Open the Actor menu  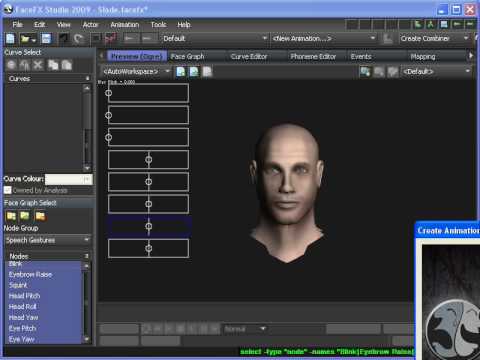[x=91, y=25]
